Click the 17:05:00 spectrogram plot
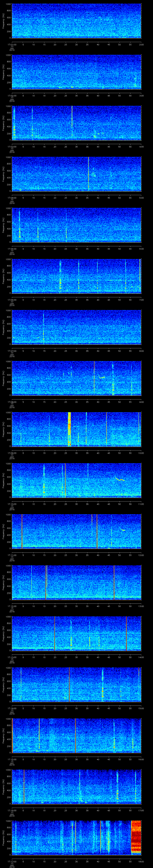The width and height of the screenshot is (153, 868). (x=76, y=225)
